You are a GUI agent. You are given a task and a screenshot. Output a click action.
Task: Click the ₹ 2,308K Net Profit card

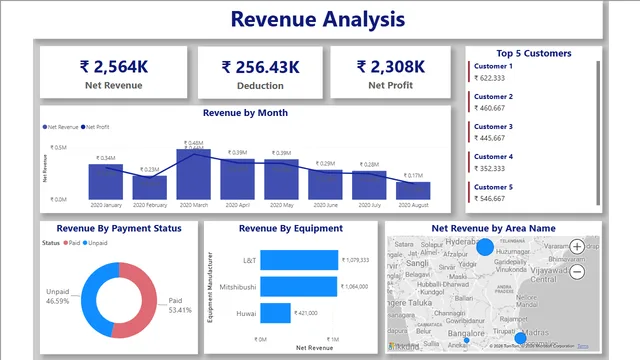pyautogui.click(x=391, y=72)
